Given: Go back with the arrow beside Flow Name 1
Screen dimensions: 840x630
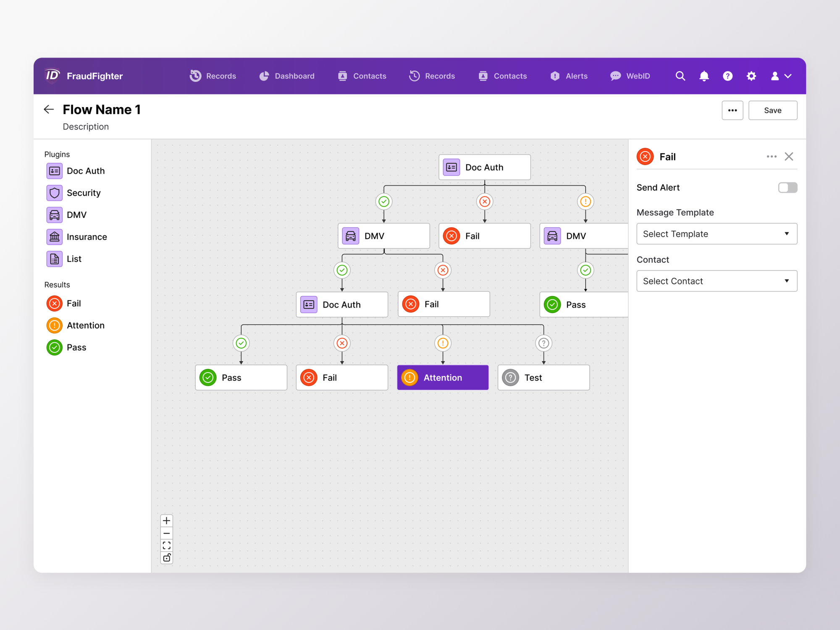Looking at the screenshot, I should tap(49, 110).
